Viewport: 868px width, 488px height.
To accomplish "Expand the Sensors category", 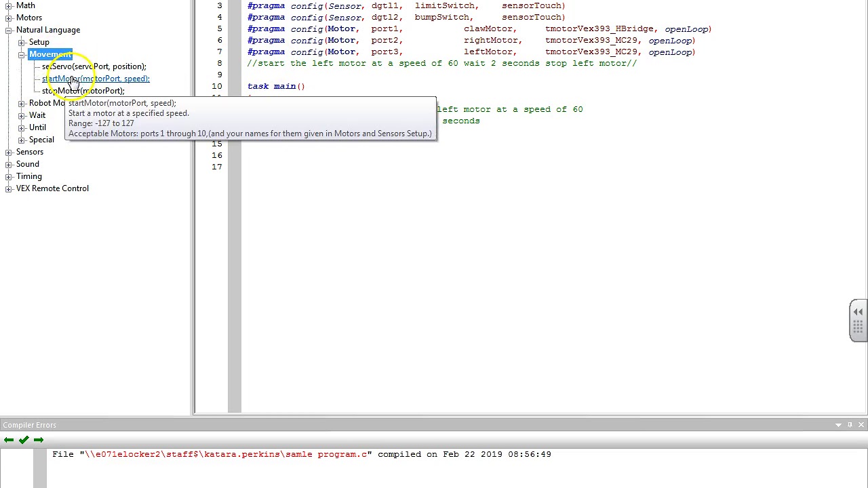I will 9,152.
